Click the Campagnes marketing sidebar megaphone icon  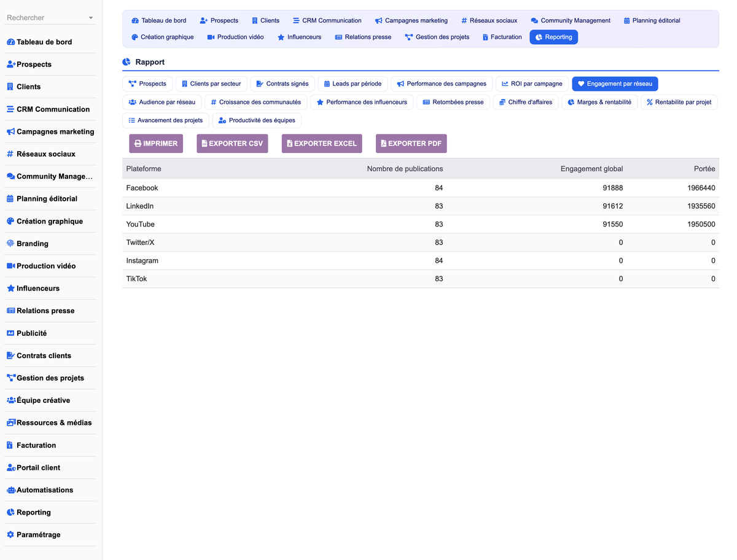click(10, 132)
